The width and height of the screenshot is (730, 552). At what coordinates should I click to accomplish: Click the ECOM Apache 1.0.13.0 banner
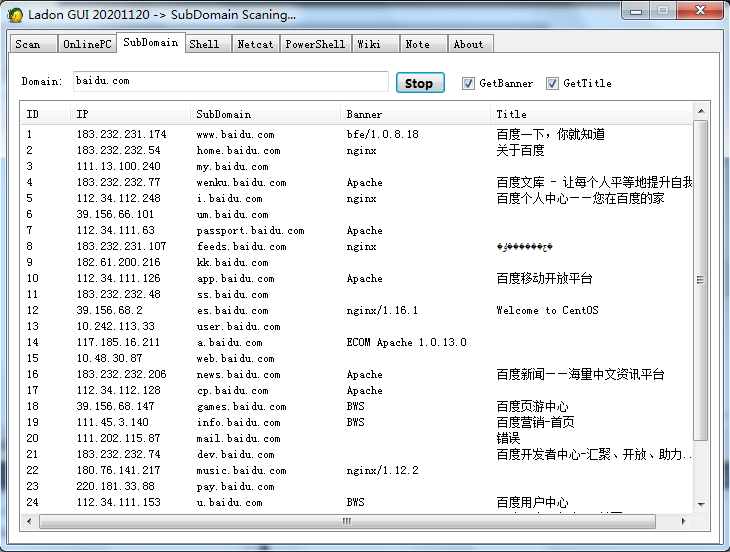pos(406,343)
